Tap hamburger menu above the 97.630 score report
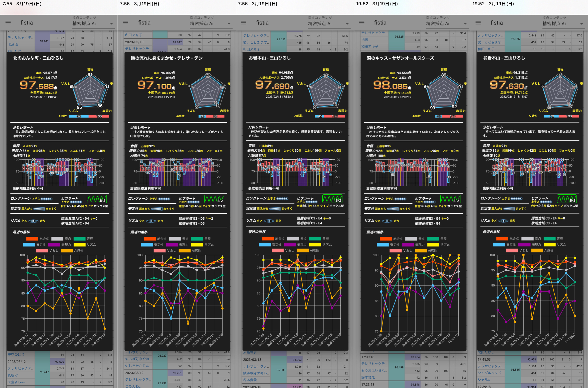This screenshot has height=388, width=588. [478, 23]
